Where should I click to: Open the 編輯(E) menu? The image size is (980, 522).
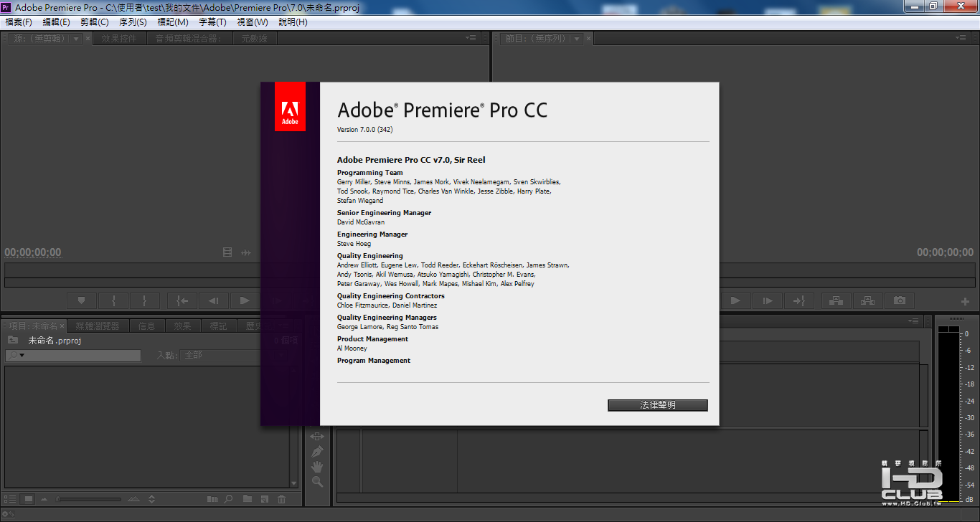pos(56,22)
